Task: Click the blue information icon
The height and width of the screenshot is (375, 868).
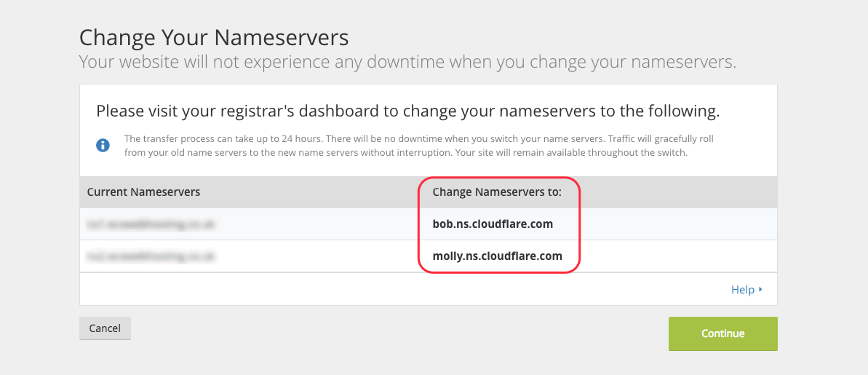Action: coord(103,146)
